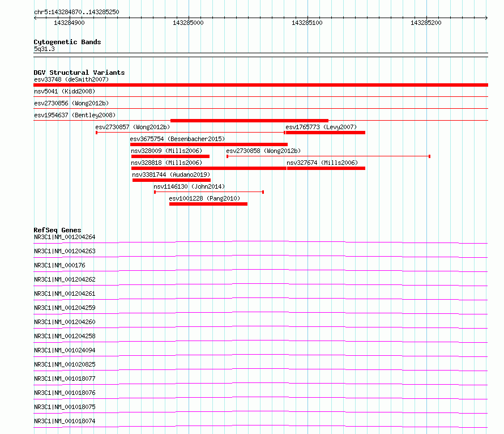504x434 pixels.
Task: Select nsv3381744 (Audano2019) label
Action: [x=171, y=175]
